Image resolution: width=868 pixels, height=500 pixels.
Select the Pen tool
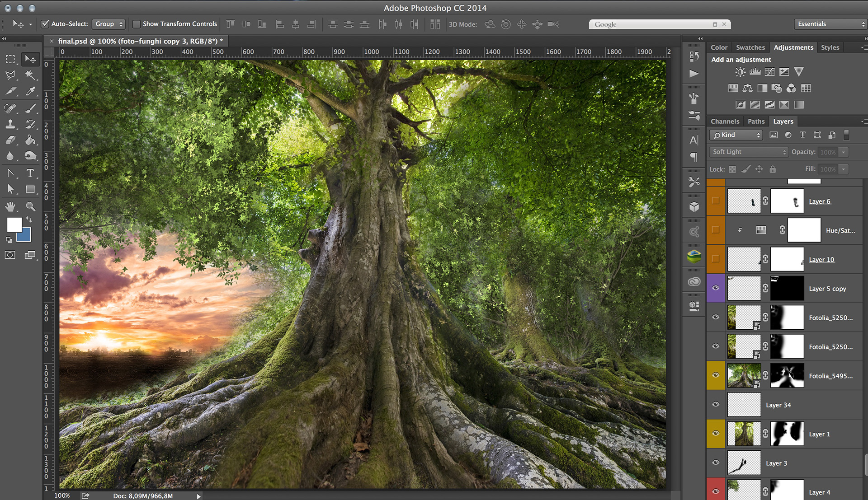pos(10,173)
